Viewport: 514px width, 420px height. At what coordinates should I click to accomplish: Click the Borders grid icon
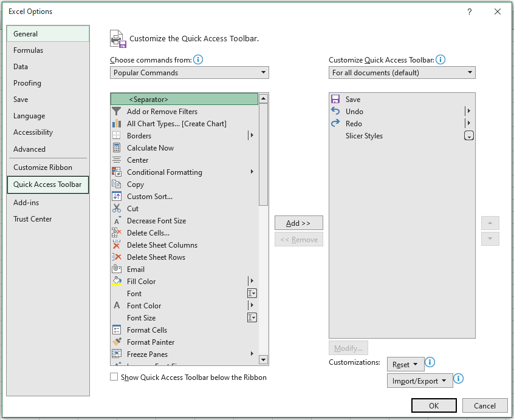[x=117, y=135]
